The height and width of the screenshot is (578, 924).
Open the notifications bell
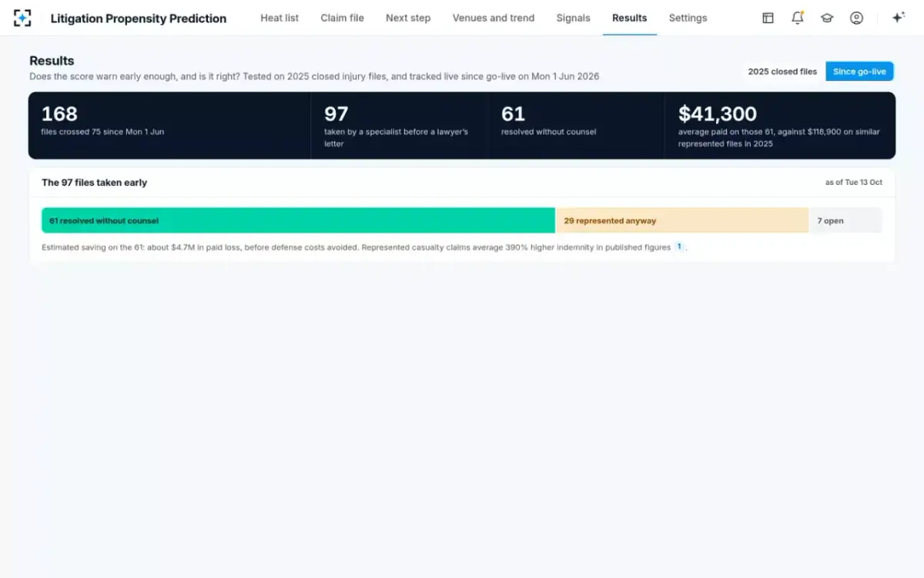pyautogui.click(x=798, y=18)
